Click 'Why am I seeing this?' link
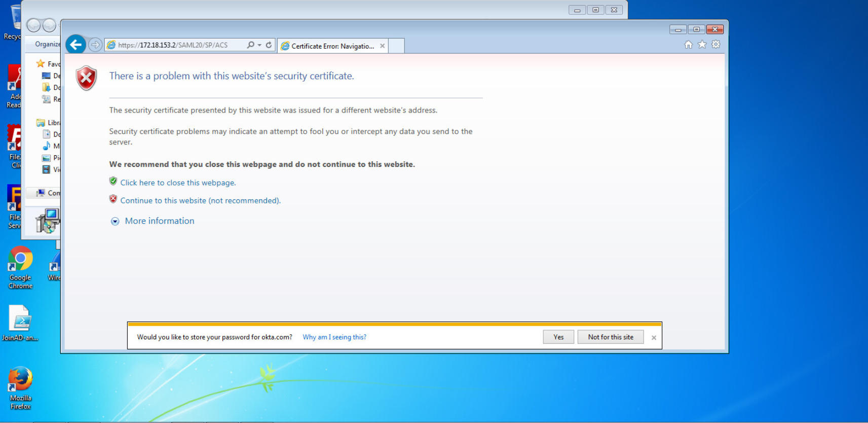This screenshot has width=868, height=423. click(334, 337)
